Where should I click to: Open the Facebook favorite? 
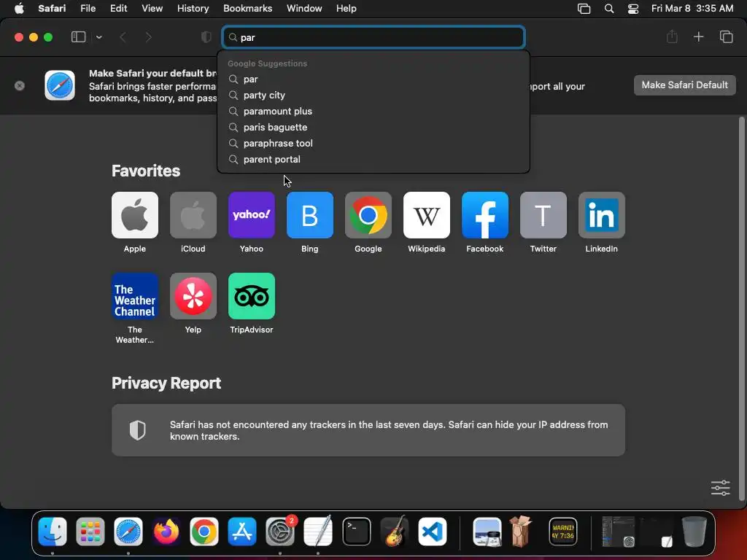[485, 215]
